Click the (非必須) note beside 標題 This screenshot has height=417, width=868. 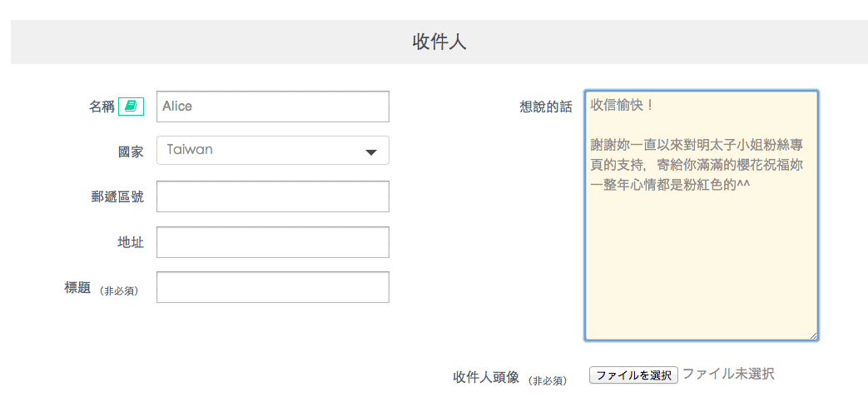[x=118, y=290]
